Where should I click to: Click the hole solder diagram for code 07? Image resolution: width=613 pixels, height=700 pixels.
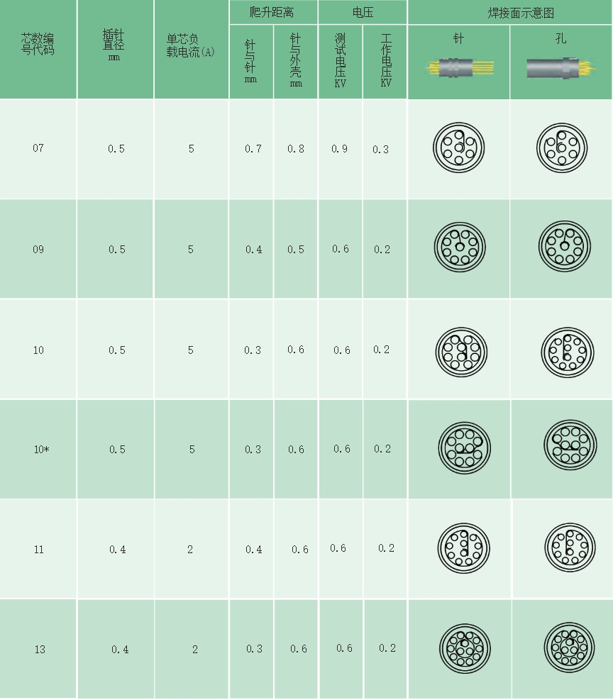[x=562, y=149]
